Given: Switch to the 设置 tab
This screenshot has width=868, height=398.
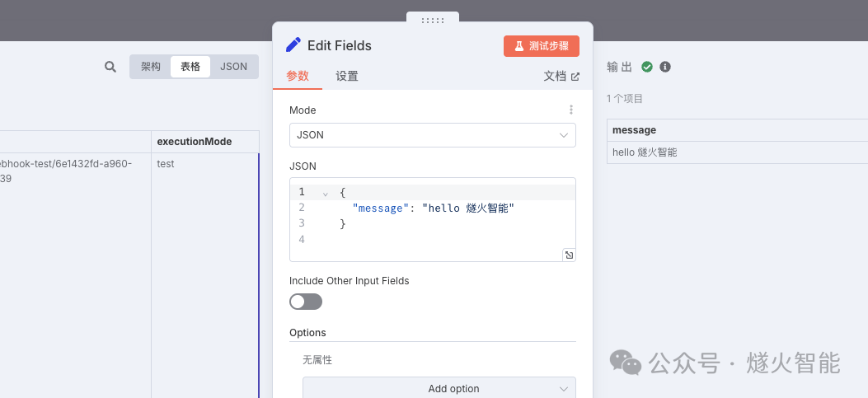Looking at the screenshot, I should point(347,77).
